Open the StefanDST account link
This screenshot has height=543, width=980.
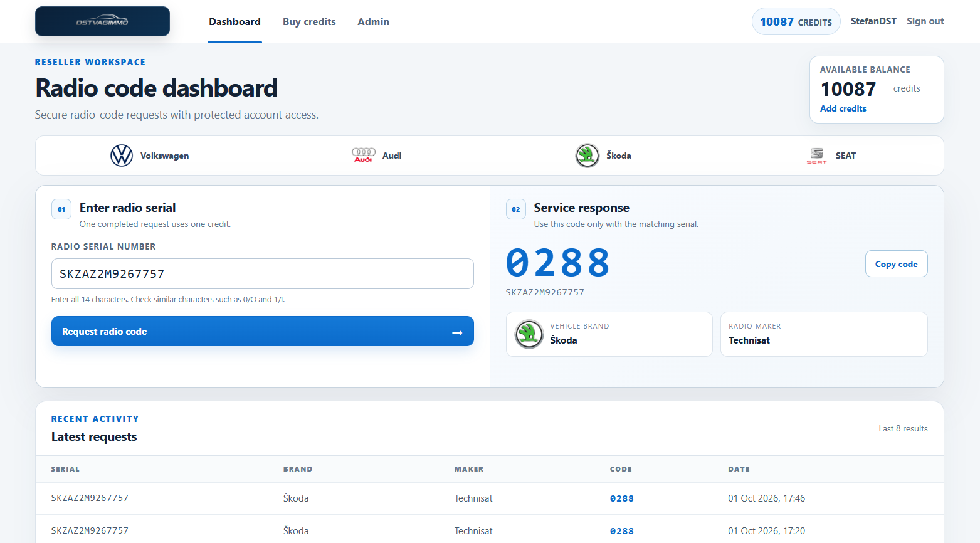[873, 21]
